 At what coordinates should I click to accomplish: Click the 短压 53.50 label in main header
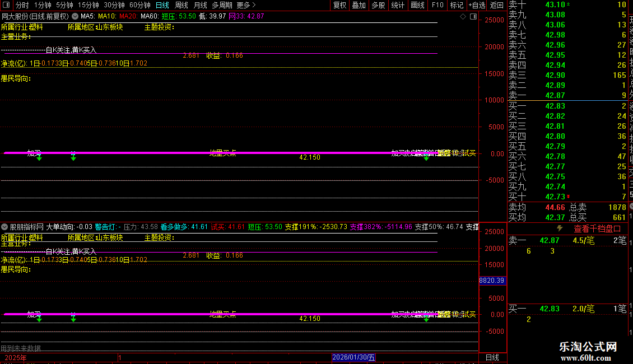[x=179, y=17]
